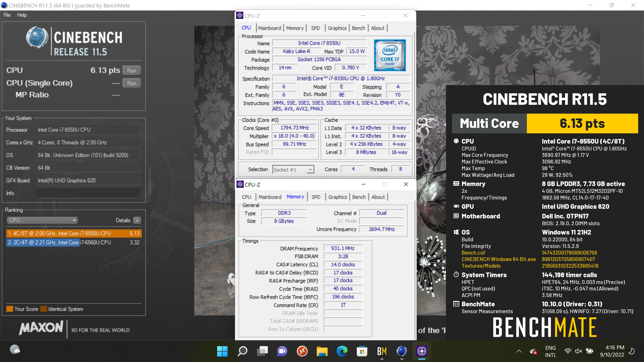Open the weather widgets icon

coord(15,350)
